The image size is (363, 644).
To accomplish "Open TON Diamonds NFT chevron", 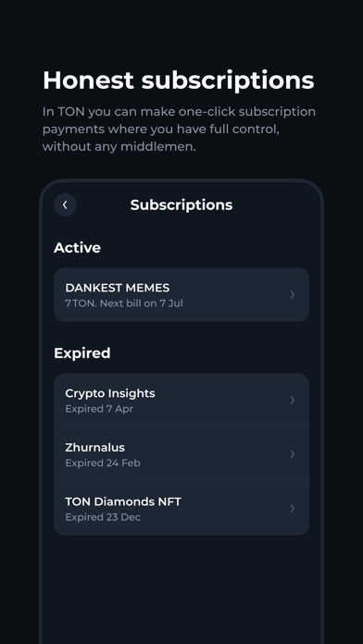I will (293, 509).
